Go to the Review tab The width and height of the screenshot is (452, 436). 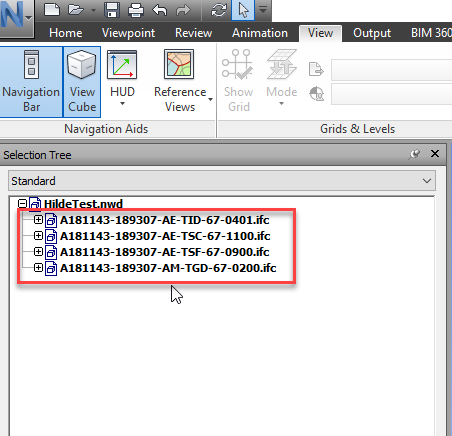pyautogui.click(x=194, y=33)
